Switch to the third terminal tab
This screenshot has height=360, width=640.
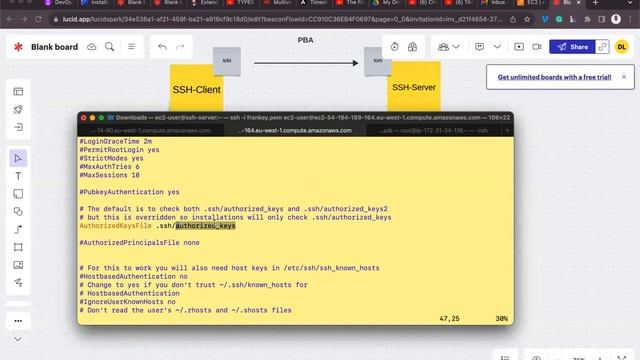coord(433,131)
